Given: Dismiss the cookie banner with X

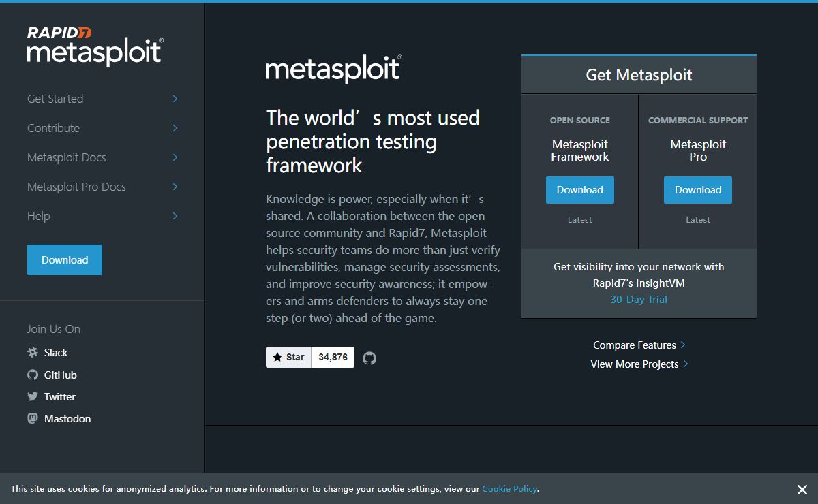Looking at the screenshot, I should pyautogui.click(x=802, y=490).
